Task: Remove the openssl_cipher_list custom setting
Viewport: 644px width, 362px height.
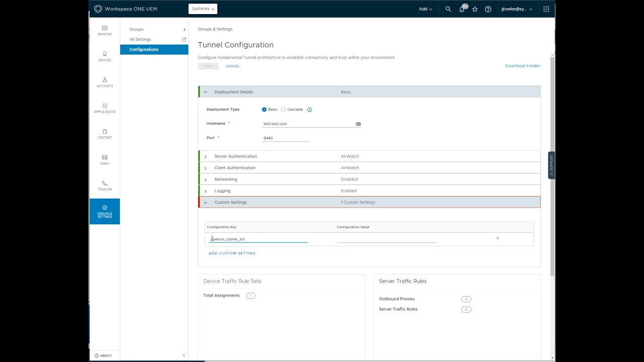Action: pos(498,238)
